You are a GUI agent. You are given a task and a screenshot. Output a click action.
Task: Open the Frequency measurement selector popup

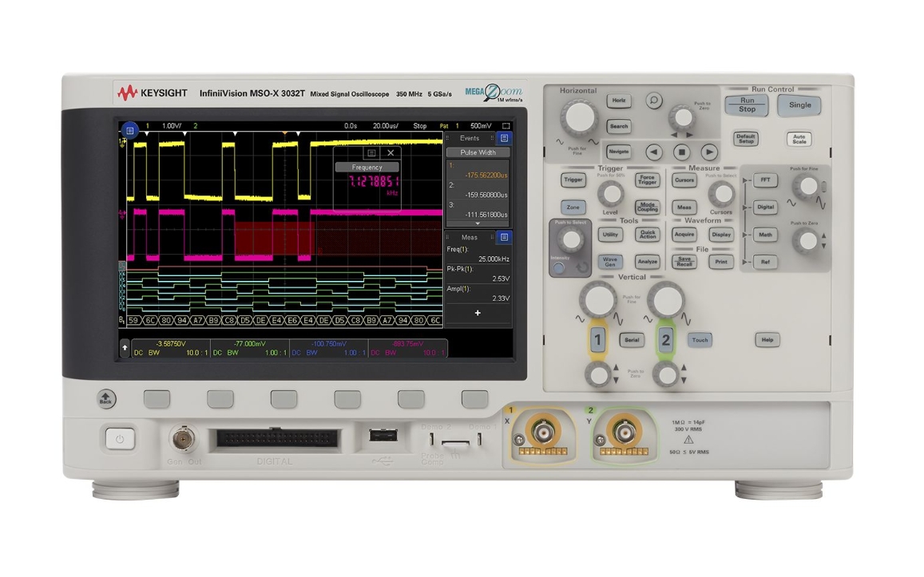pos(368,167)
